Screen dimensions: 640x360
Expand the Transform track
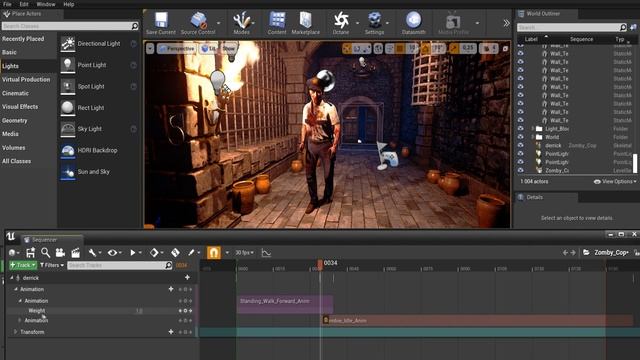[x=15, y=332]
